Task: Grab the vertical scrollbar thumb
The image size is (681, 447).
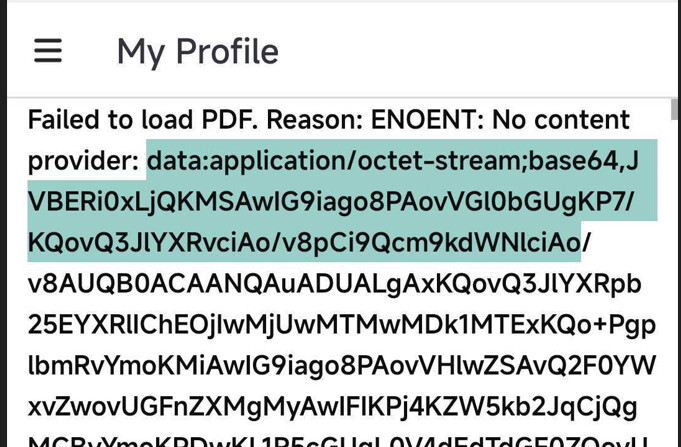Action: (x=675, y=109)
